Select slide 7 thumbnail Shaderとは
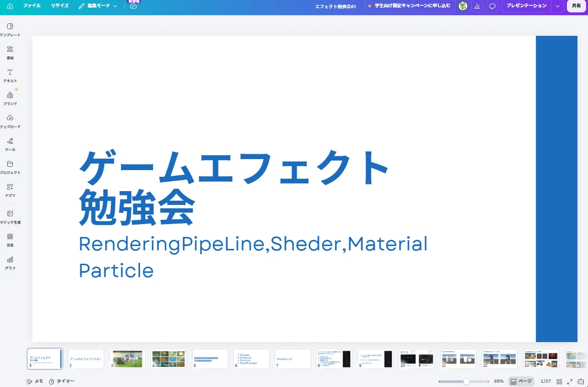Viewport: 588px width, 387px height. [x=293, y=358]
